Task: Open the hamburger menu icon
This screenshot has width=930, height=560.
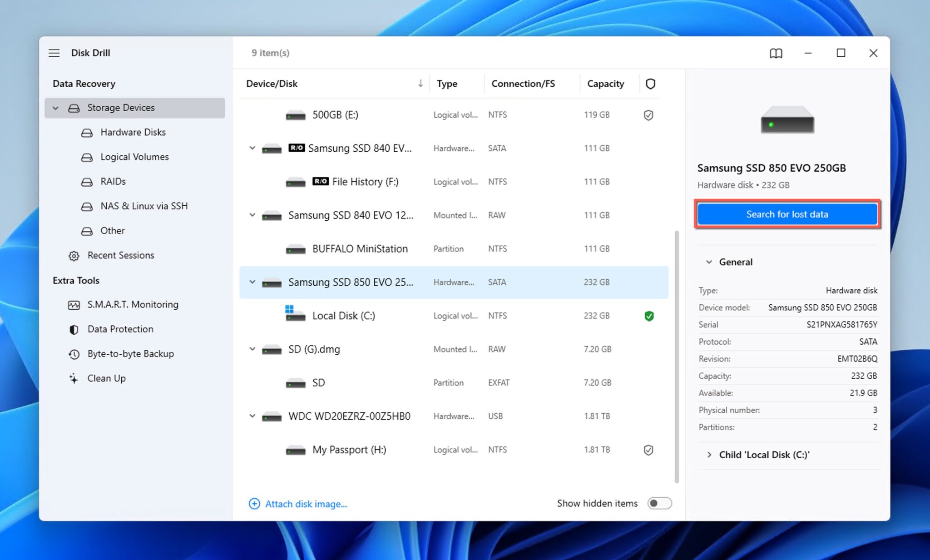Action: [x=54, y=53]
